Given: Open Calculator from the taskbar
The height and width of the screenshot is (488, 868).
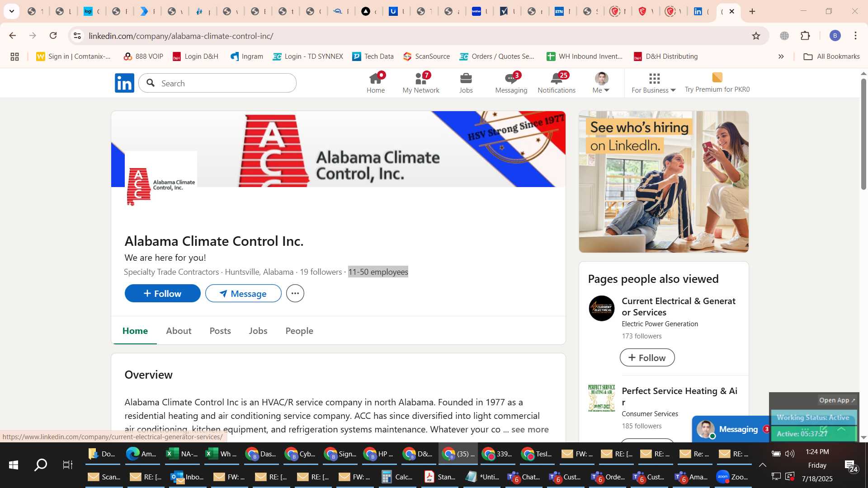Looking at the screenshot, I should 397,477.
